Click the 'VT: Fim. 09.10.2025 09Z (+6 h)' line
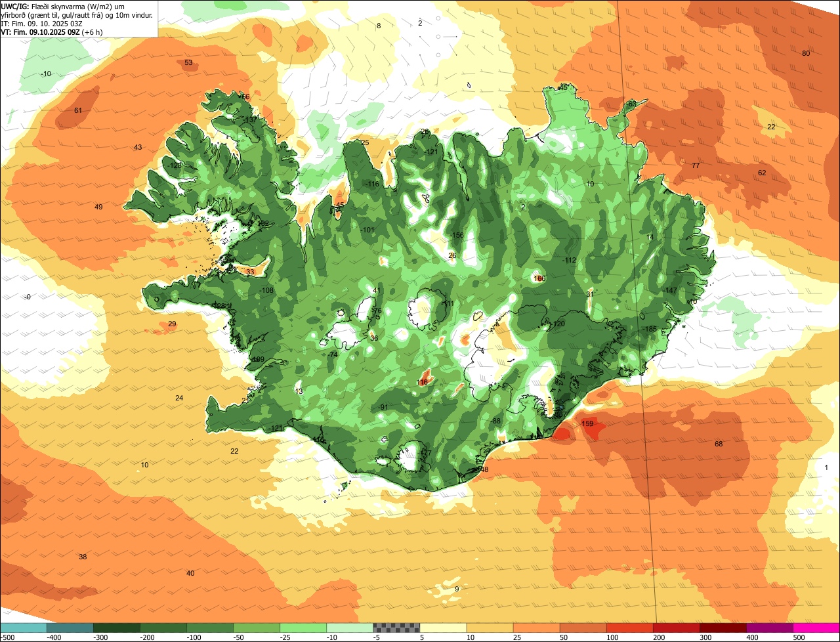 (x=52, y=32)
